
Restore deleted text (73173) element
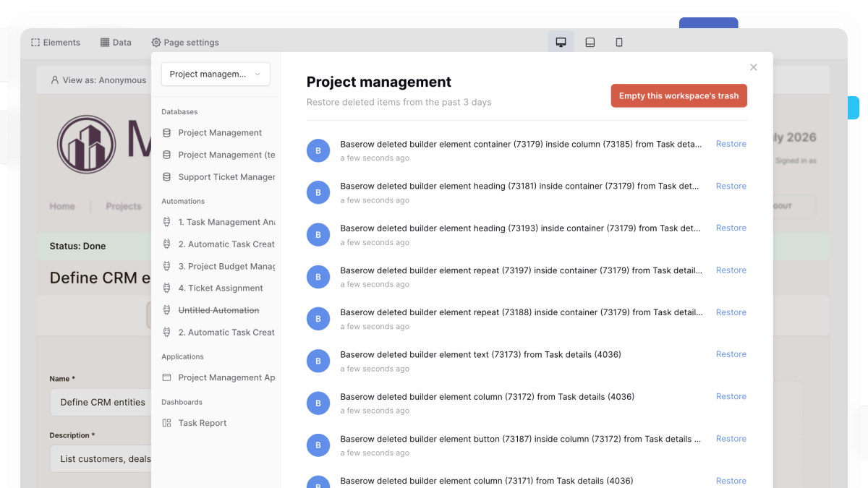(731, 354)
